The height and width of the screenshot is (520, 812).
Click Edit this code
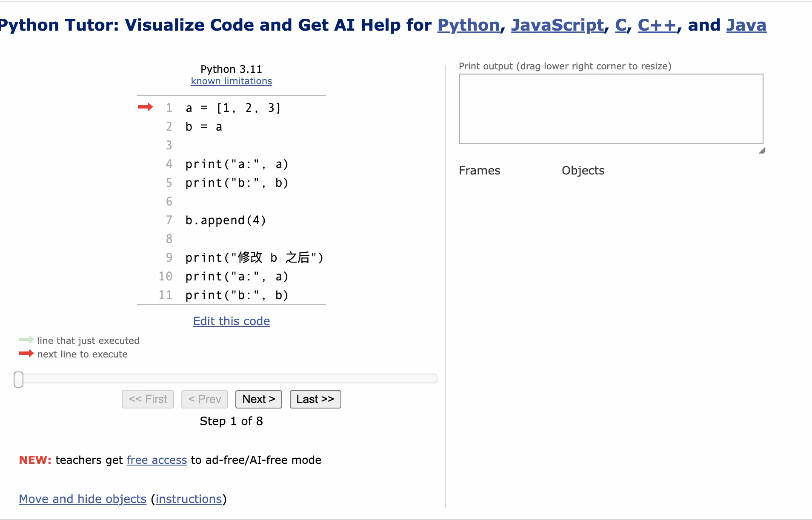click(231, 321)
